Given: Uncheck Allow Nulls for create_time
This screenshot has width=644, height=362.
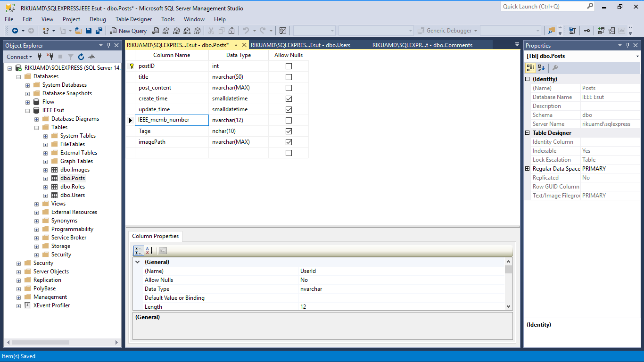Looking at the screenshot, I should pos(289,99).
